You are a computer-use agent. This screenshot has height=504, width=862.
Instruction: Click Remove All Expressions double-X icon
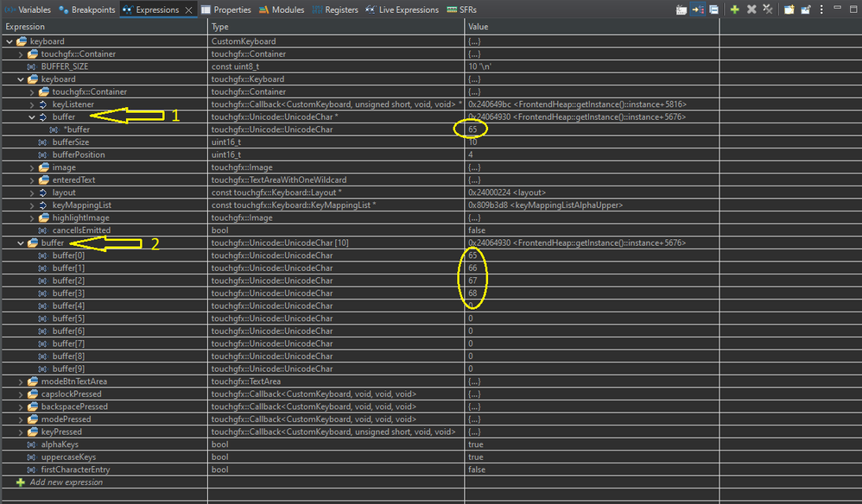coord(768,9)
